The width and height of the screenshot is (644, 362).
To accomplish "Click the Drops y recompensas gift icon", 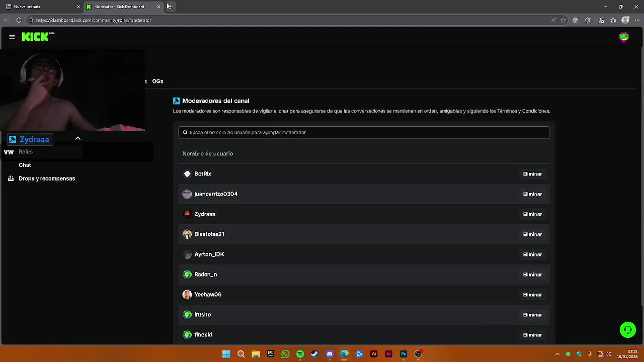I will (x=11, y=178).
